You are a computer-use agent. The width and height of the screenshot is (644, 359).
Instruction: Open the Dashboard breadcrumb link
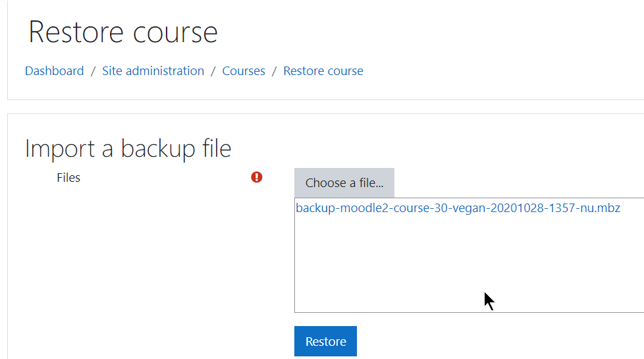(x=54, y=71)
